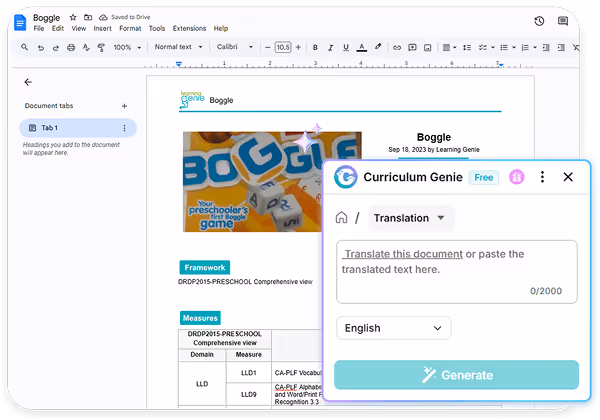Open the Extensions menu
600x420 pixels.
point(189,28)
